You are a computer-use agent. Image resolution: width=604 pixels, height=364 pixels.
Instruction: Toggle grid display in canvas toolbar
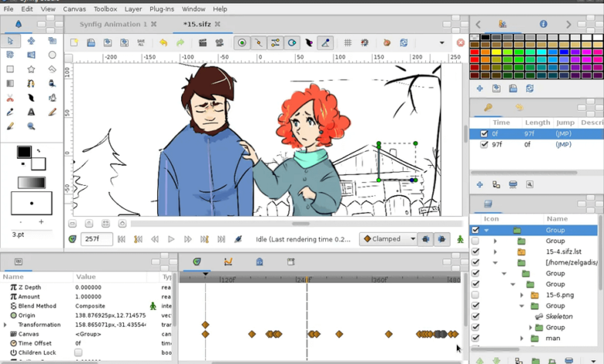pos(348,43)
